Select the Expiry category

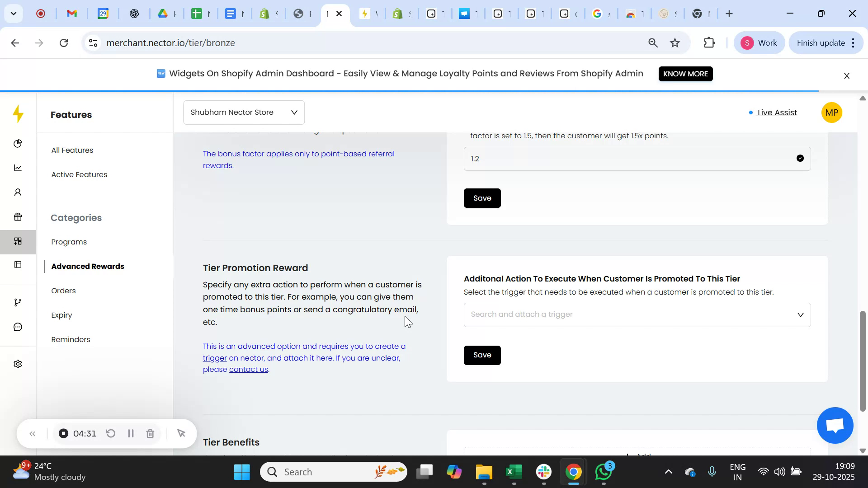pyautogui.click(x=62, y=315)
